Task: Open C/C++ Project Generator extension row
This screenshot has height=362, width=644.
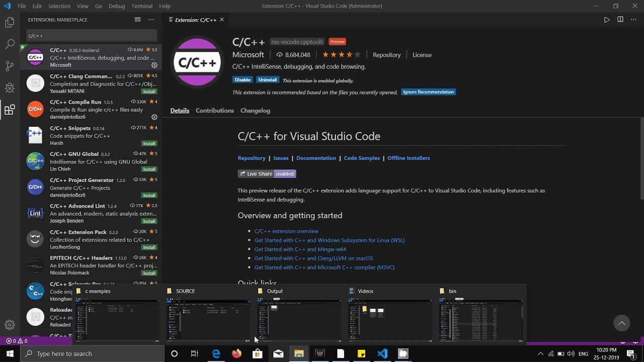Action: point(91,188)
